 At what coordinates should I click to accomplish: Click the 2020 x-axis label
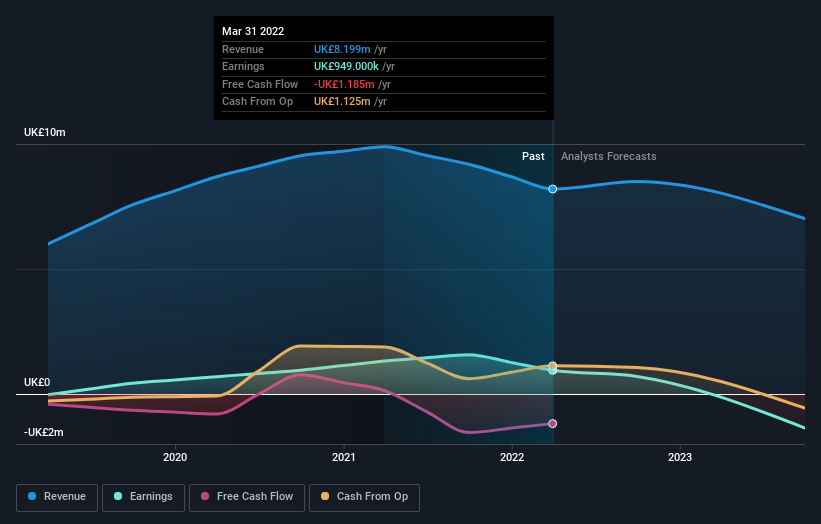175,457
